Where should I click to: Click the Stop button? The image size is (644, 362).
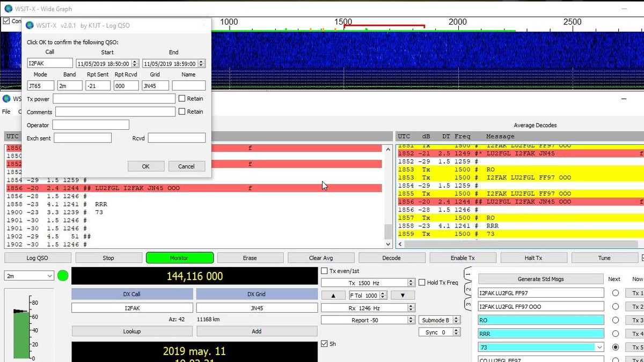[x=108, y=258]
